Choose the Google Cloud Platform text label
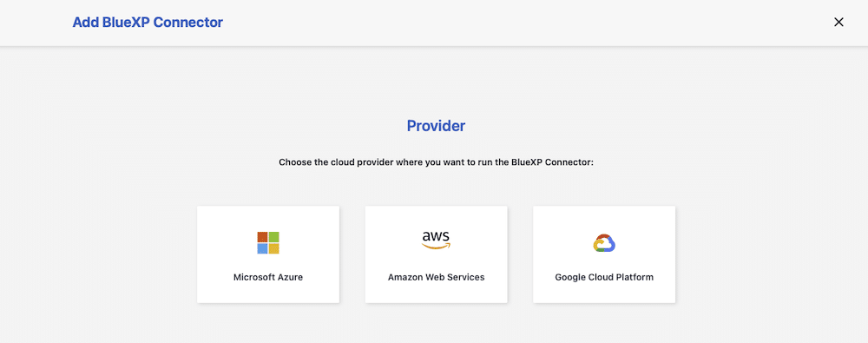Viewport: 868px width, 343px height. tap(604, 277)
